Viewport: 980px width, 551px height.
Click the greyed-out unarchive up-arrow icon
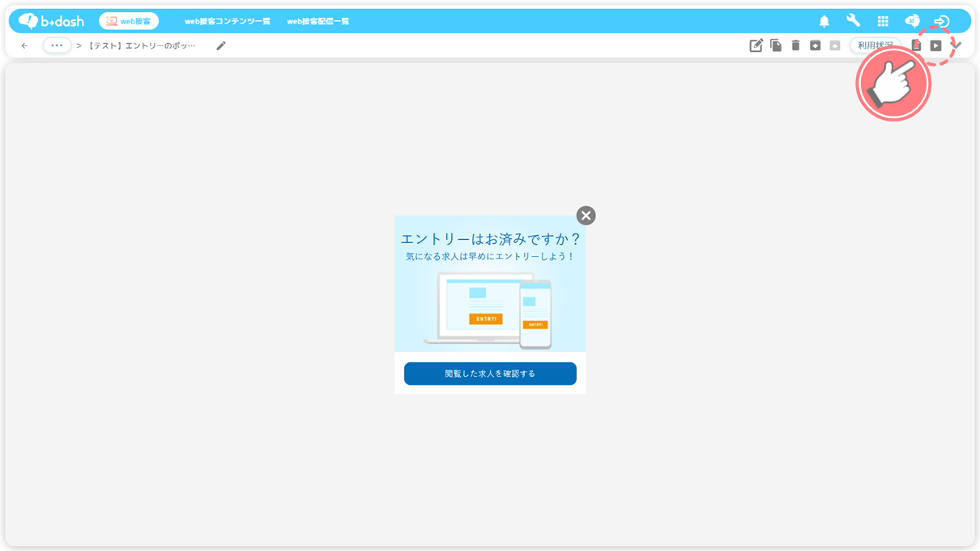pyautogui.click(x=835, y=46)
